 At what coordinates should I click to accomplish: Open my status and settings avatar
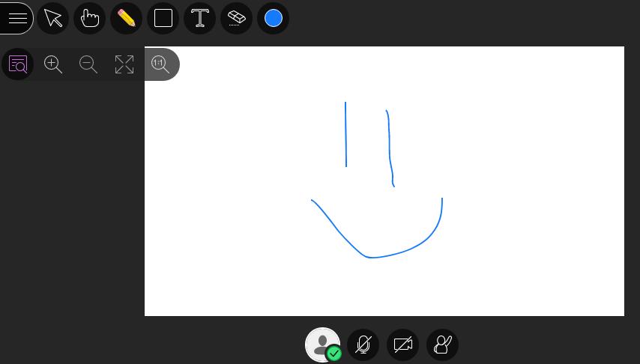(x=323, y=345)
